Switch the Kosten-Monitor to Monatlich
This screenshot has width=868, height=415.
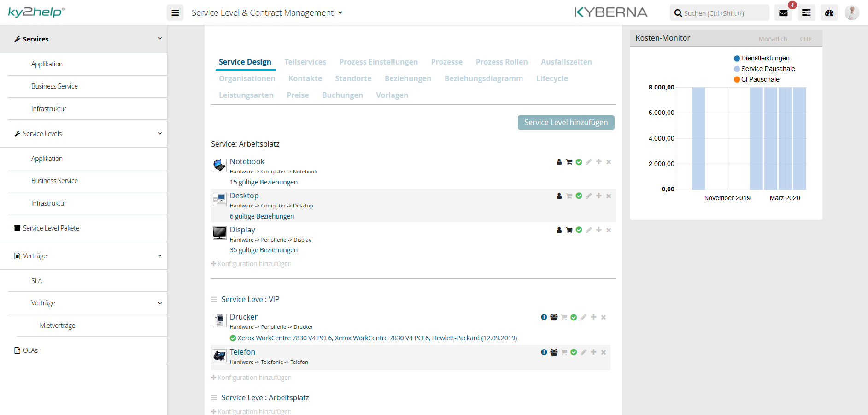click(x=773, y=39)
